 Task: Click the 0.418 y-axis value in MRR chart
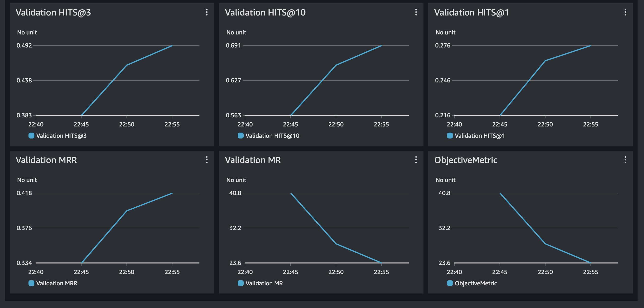pos(24,193)
